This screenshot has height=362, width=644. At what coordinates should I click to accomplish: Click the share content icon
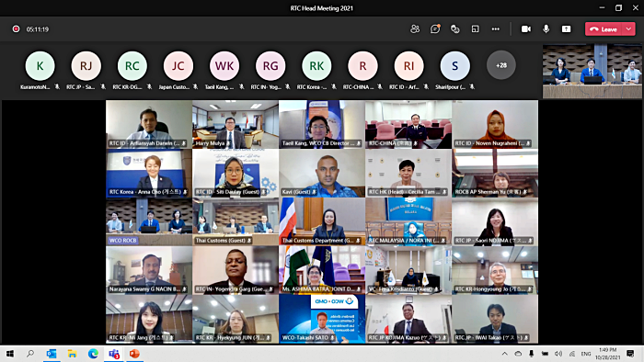tap(567, 29)
